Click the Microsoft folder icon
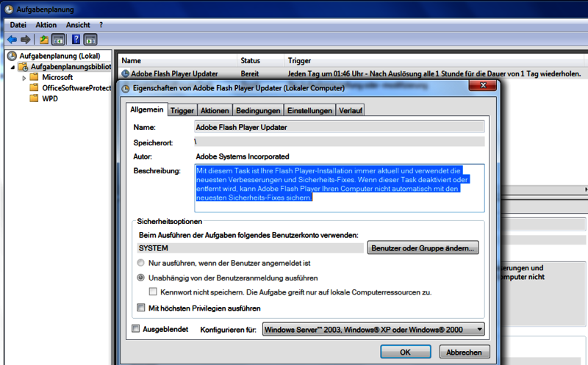Screen dimensions: 588x365 (34, 77)
